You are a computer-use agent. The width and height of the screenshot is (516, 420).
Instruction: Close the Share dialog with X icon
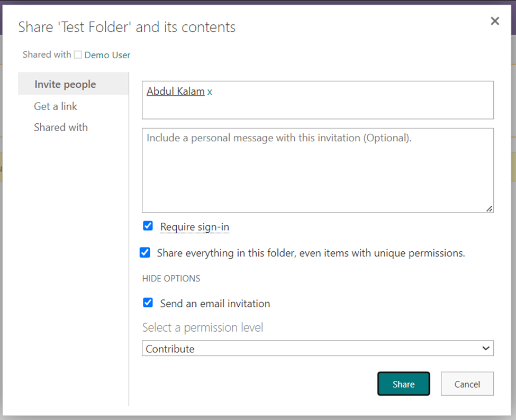point(495,21)
